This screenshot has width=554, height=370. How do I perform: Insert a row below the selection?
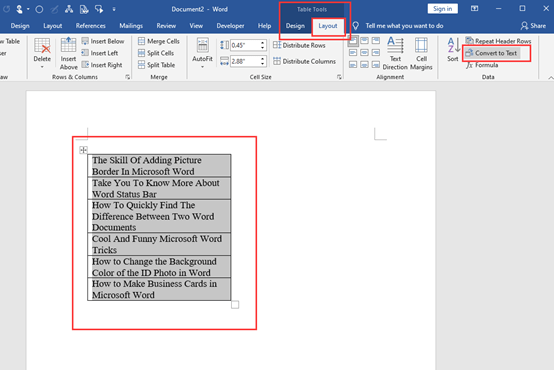pos(103,41)
